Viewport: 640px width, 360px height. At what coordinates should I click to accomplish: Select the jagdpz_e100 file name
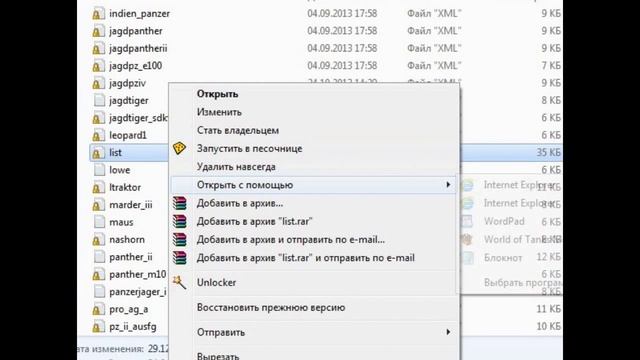[x=136, y=66]
